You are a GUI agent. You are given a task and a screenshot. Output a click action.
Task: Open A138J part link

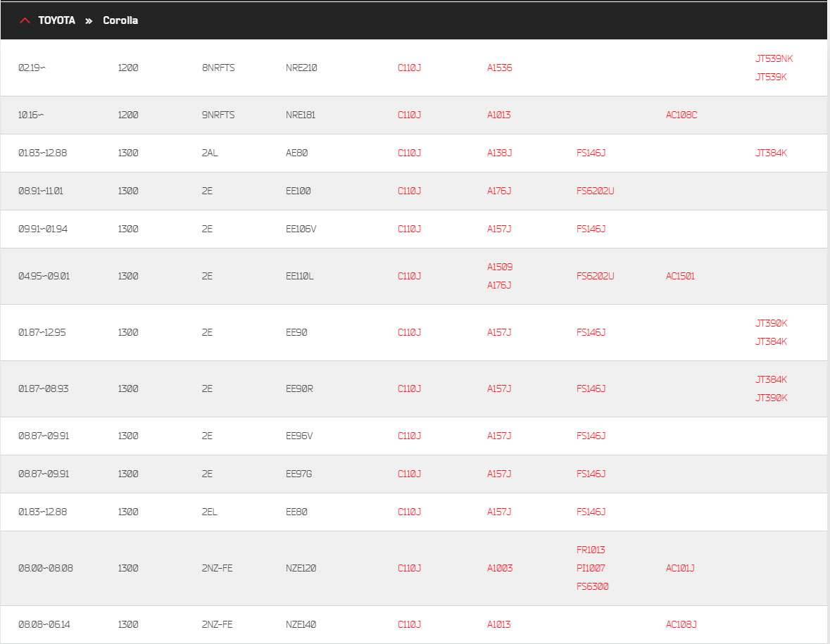499,153
